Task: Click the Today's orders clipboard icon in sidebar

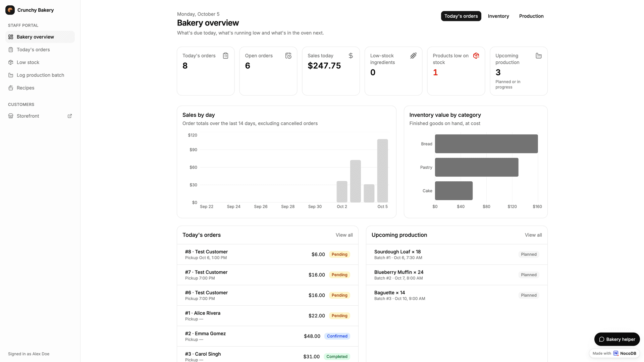Action: coord(11,50)
